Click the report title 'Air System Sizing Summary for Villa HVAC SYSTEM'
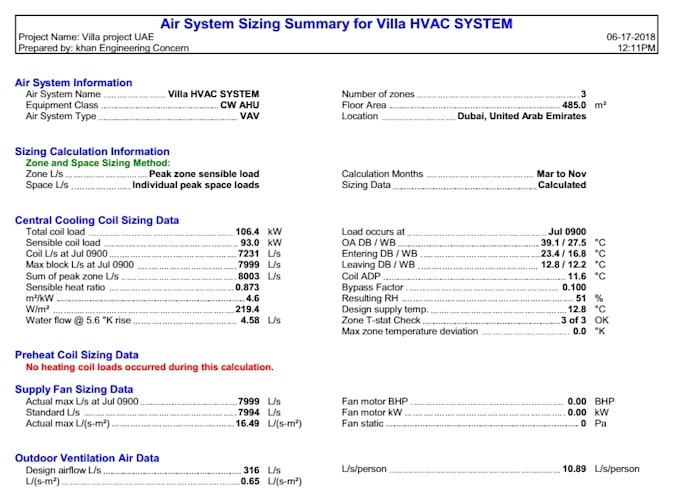Viewport: 680px width, 502px height. [336, 23]
